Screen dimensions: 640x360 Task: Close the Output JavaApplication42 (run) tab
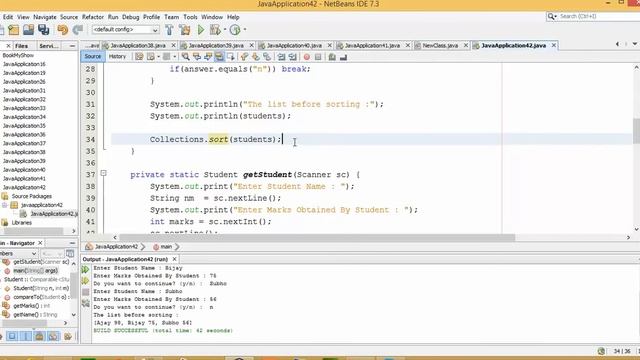point(174,259)
